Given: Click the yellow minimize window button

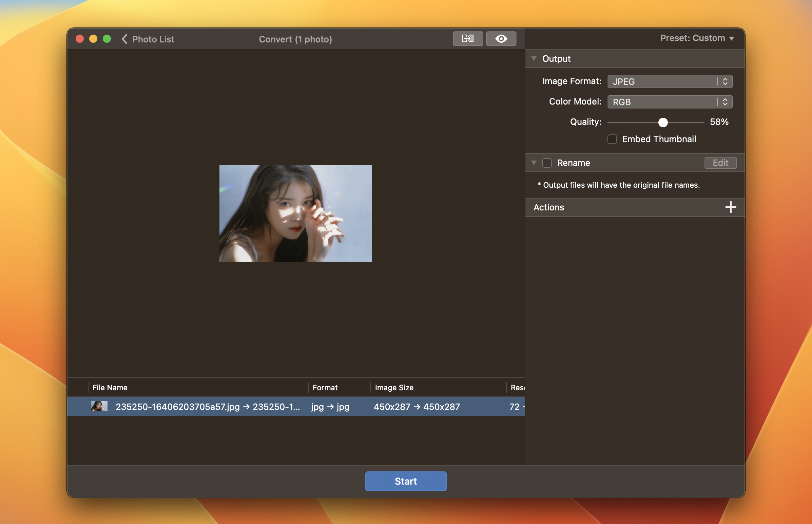Looking at the screenshot, I should (93, 39).
